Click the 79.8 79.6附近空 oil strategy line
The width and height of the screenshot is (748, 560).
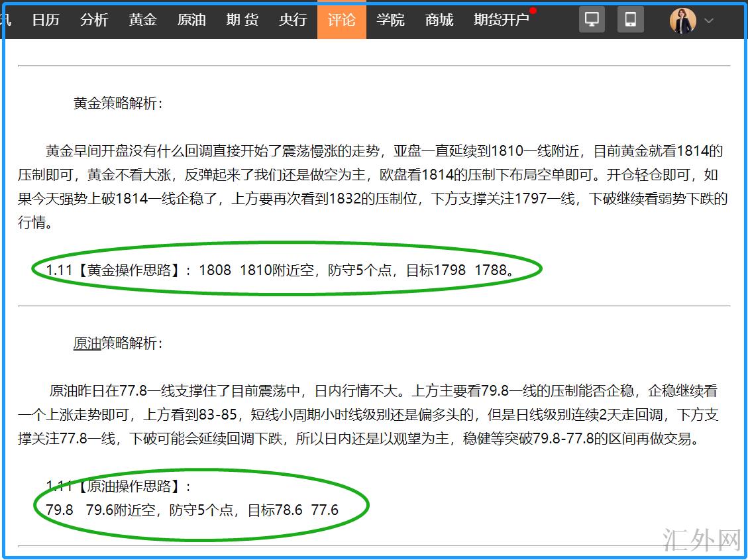coord(192,510)
